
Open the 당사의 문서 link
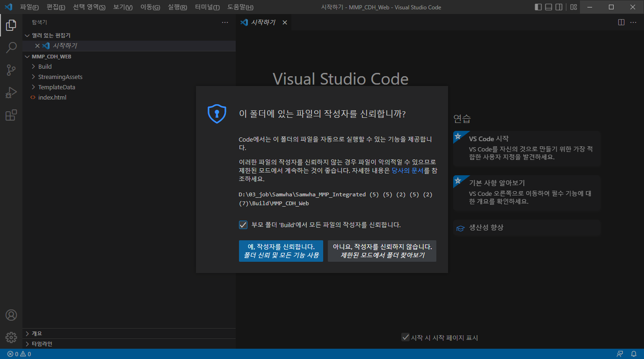(x=407, y=171)
